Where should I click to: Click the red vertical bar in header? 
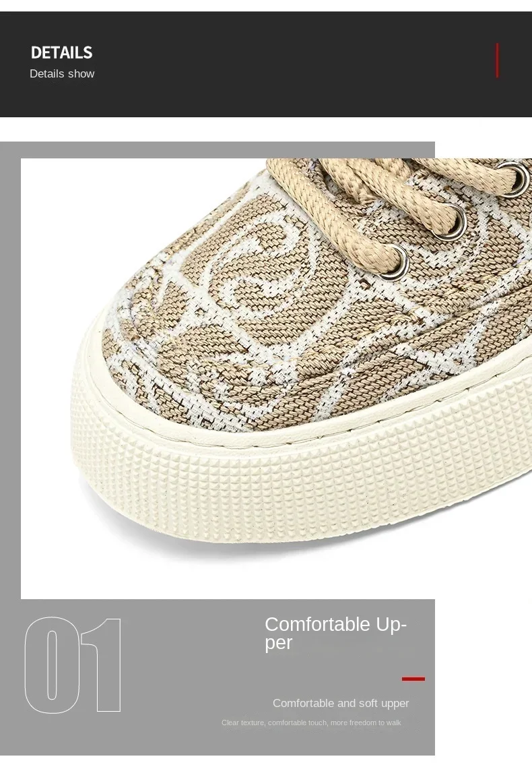tap(497, 60)
